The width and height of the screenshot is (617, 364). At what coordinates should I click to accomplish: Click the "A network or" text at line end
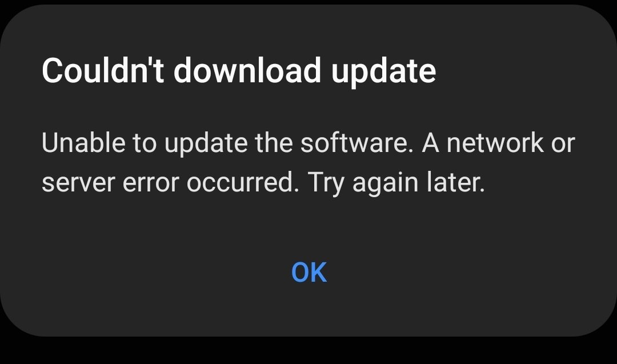[x=499, y=142]
